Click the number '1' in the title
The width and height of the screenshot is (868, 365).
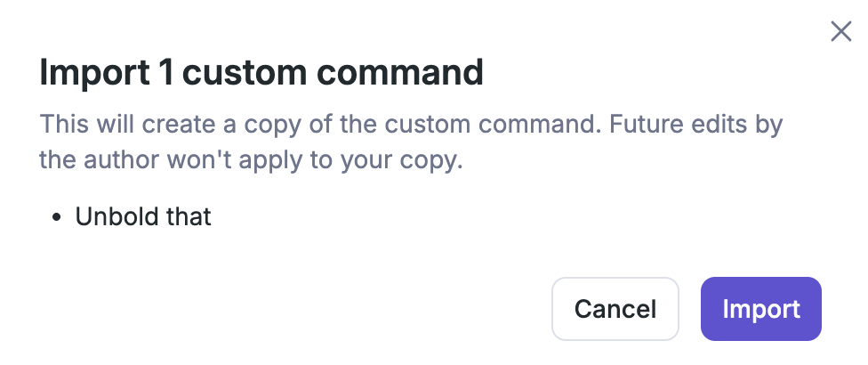[165, 73]
